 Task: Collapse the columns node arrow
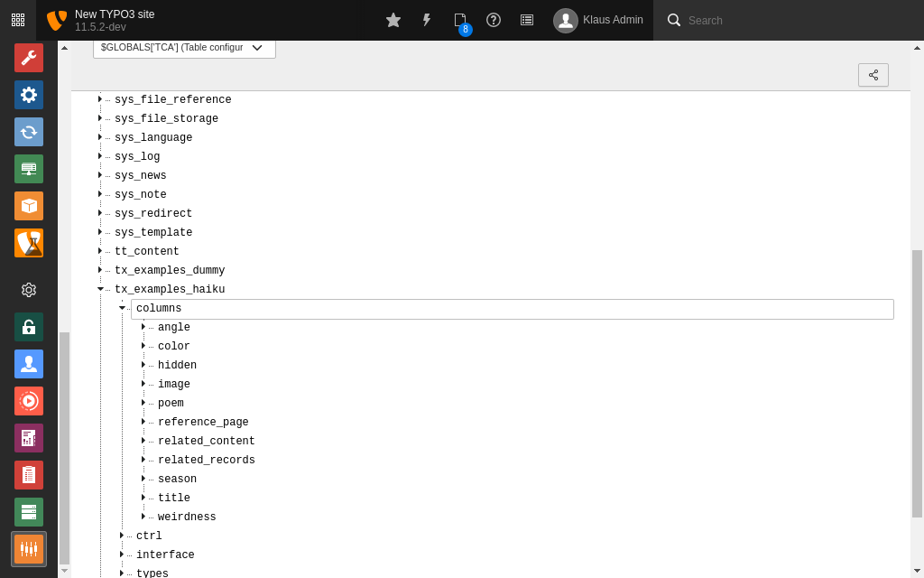122,309
